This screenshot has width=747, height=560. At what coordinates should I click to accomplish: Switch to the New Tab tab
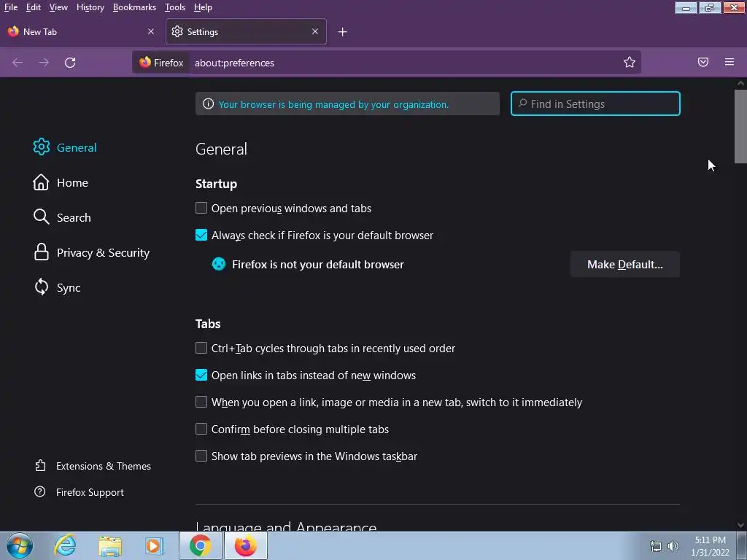[82, 31]
